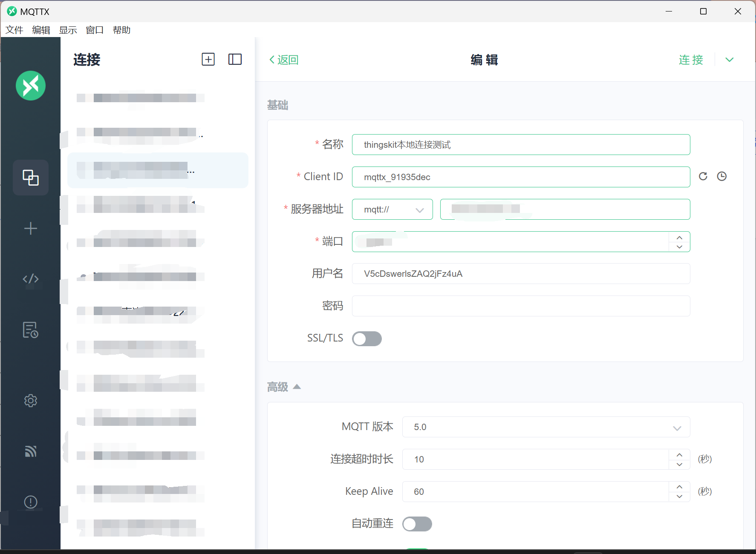Add new connection from list header
The image size is (756, 554).
pyautogui.click(x=208, y=59)
